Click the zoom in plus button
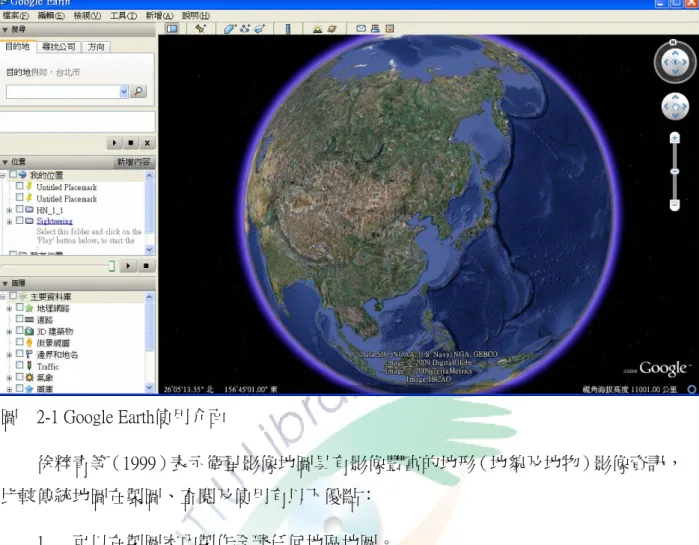The height and width of the screenshot is (545, 699). coord(675,138)
